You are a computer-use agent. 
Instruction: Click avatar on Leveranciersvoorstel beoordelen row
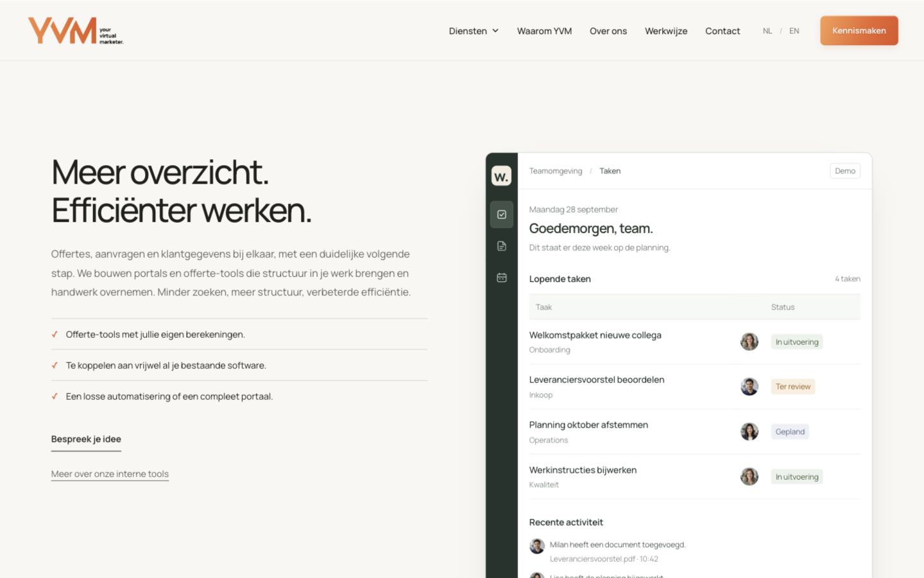[749, 387]
